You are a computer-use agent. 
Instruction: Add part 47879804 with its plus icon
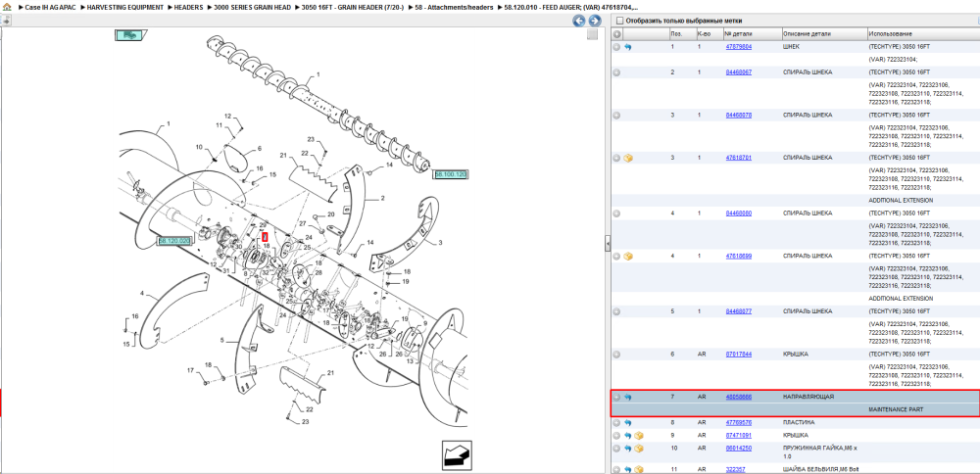click(x=616, y=47)
